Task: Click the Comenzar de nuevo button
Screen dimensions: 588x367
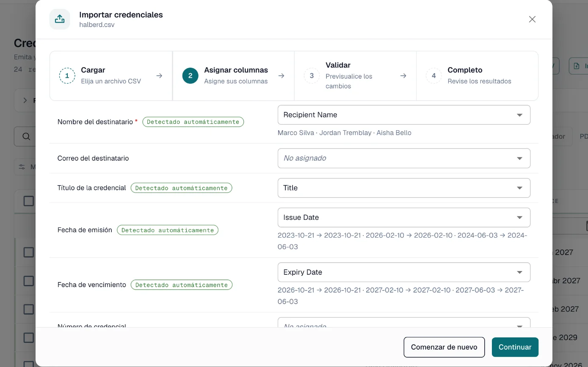Action: pyautogui.click(x=444, y=347)
